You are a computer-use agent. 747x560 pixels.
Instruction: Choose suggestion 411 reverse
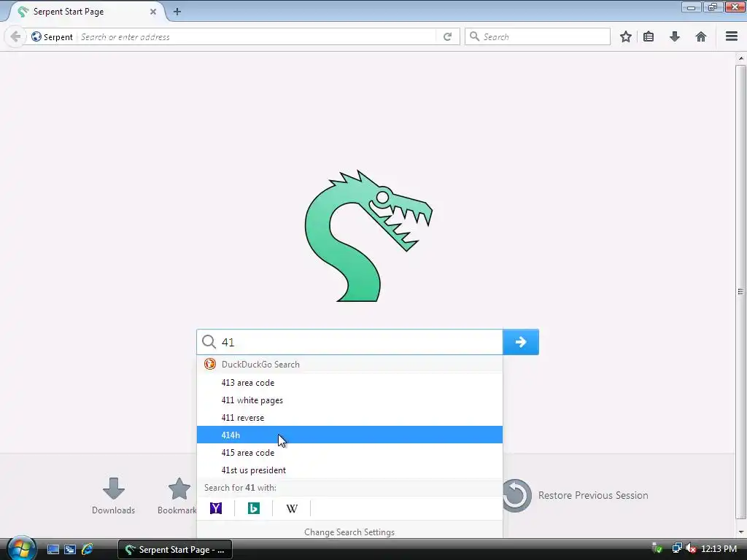click(x=349, y=418)
